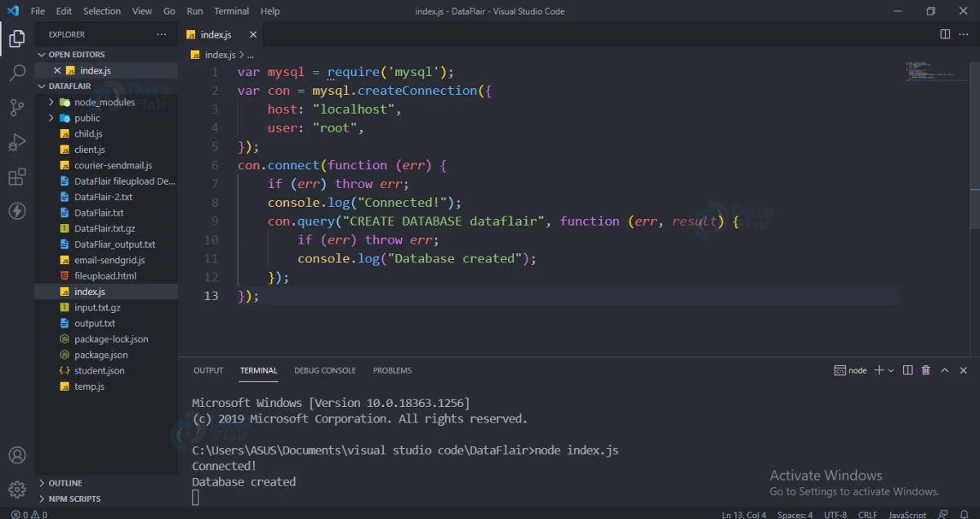Click the editor vertical scrollbar

(x=974, y=208)
